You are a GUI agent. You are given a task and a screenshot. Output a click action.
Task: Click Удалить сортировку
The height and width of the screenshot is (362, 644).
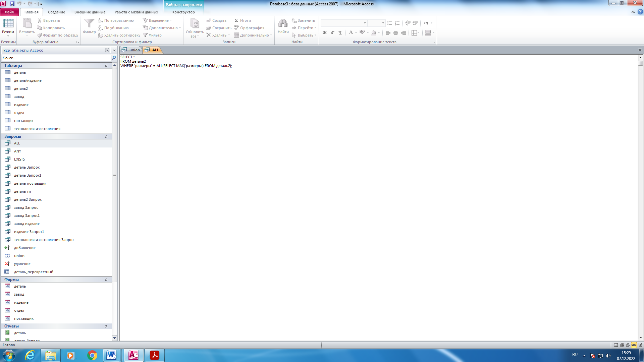pyautogui.click(x=119, y=35)
